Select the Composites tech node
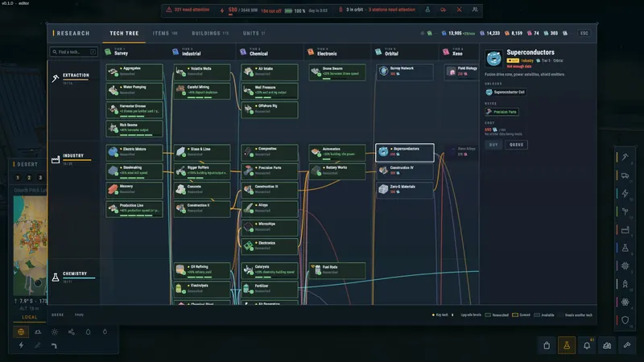 (x=270, y=152)
